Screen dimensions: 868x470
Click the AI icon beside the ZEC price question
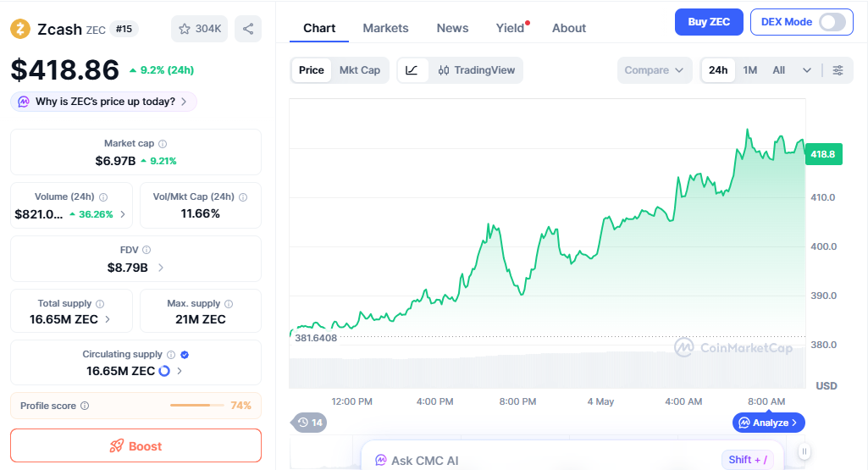pyautogui.click(x=24, y=102)
